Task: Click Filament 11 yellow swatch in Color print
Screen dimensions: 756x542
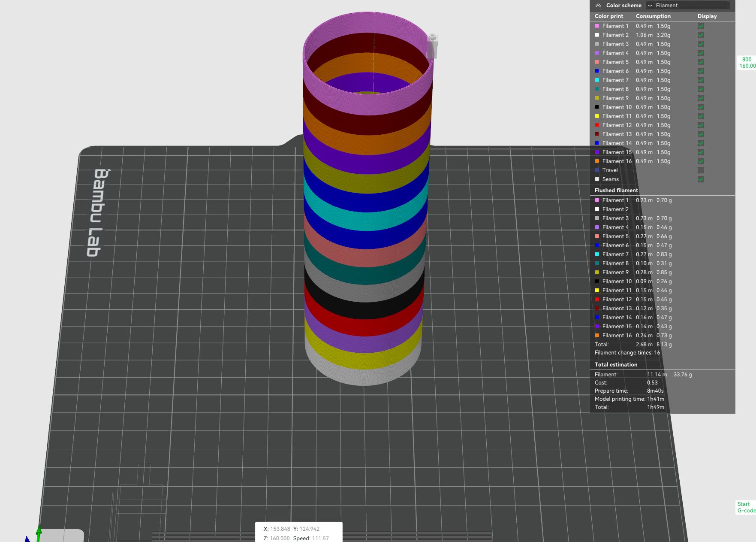Action: (597, 116)
